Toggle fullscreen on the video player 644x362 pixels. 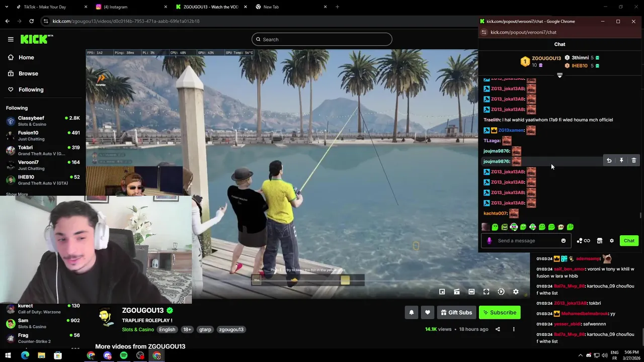(x=486, y=292)
